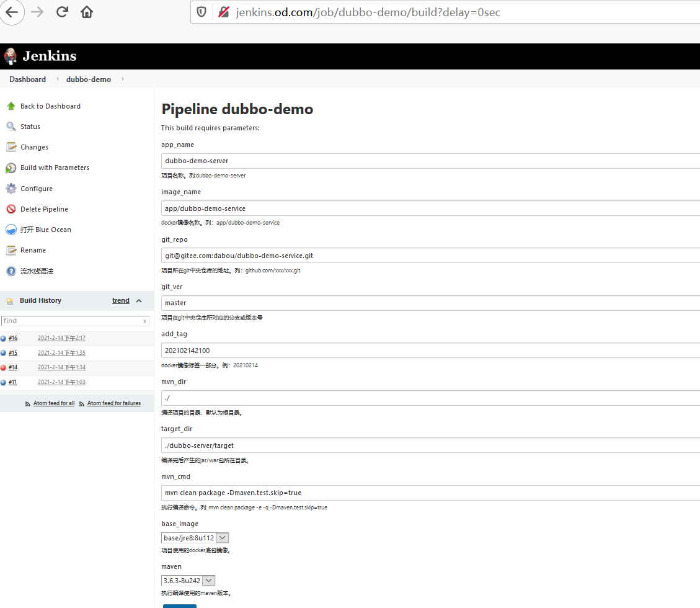Click the git_ver input field

(x=430, y=303)
